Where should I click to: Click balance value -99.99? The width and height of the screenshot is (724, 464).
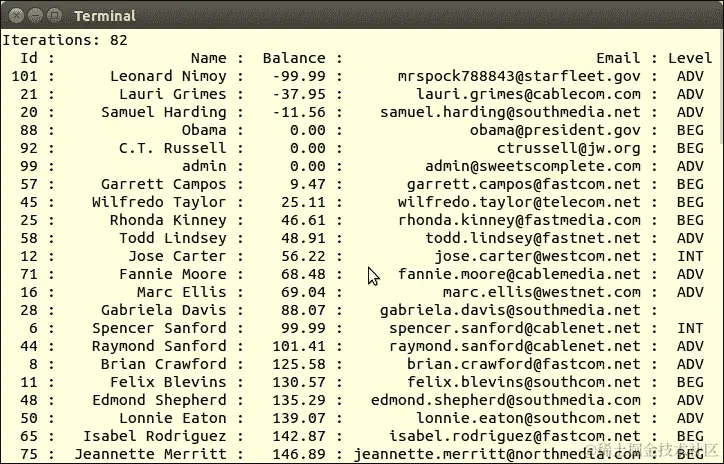point(299,76)
